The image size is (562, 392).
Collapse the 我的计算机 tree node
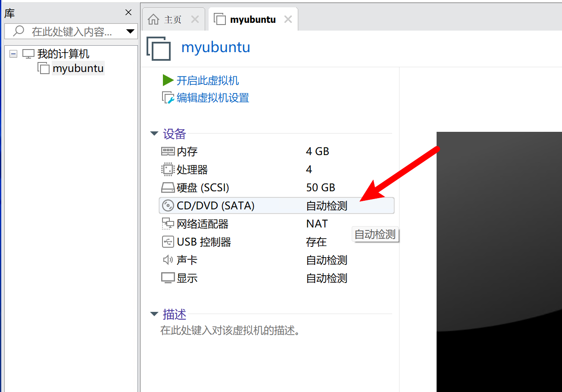(13, 54)
